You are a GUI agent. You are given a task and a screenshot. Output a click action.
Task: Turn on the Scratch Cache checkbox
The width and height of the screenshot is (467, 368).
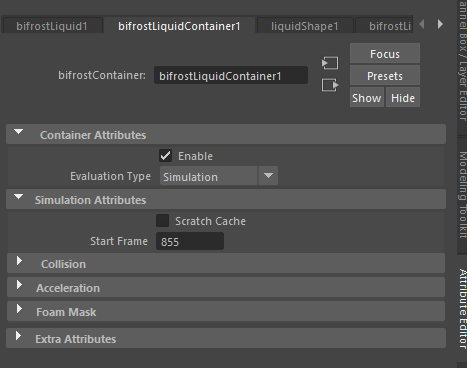coord(162,221)
